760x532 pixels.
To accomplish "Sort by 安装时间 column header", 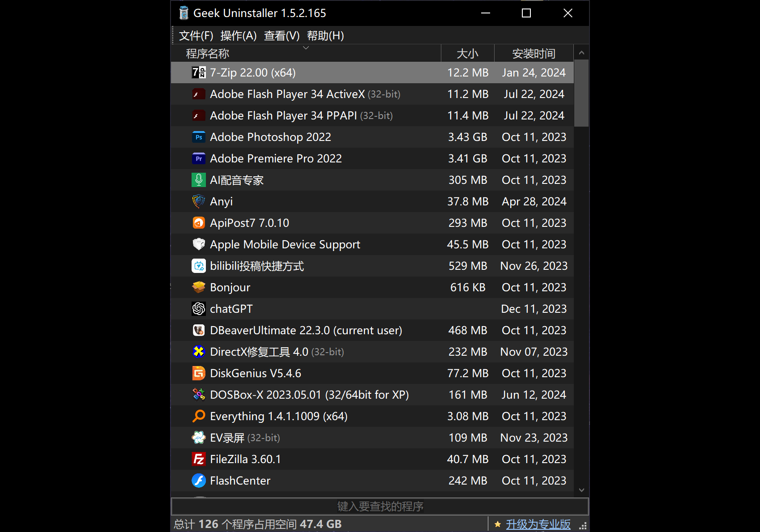I will (x=534, y=53).
